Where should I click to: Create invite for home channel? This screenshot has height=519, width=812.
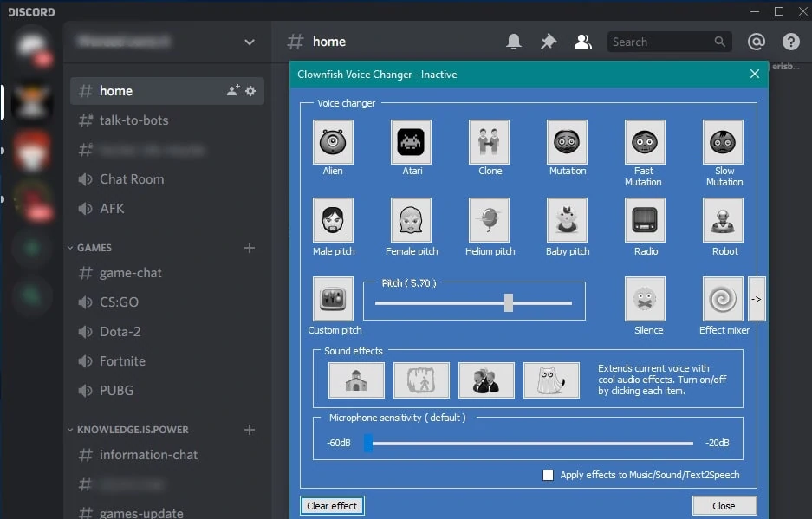(x=233, y=91)
